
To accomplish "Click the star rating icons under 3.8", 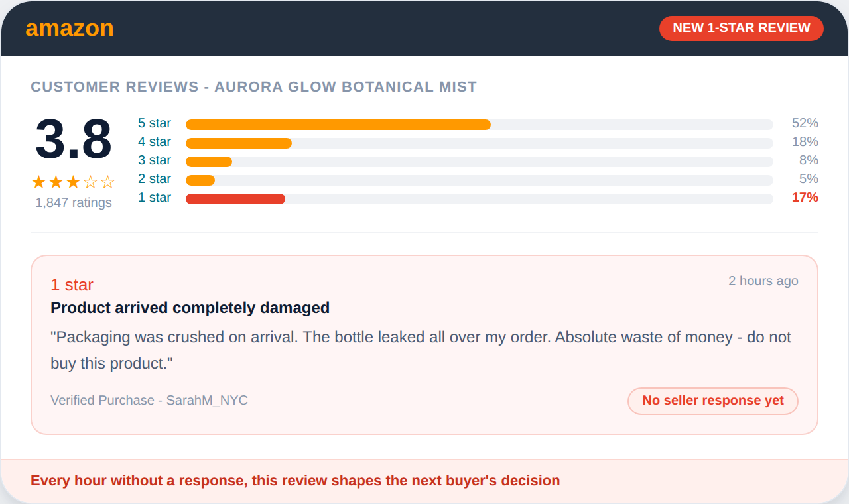I will pos(73,182).
